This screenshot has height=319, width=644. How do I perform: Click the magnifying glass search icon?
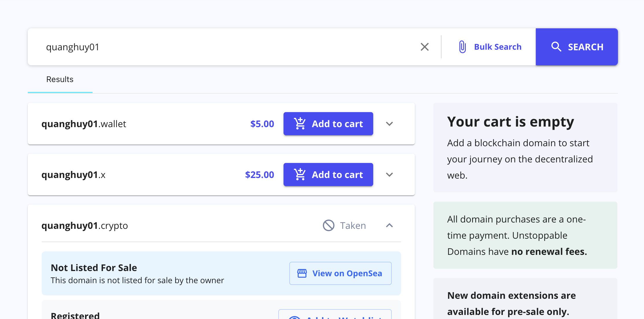pyautogui.click(x=556, y=47)
